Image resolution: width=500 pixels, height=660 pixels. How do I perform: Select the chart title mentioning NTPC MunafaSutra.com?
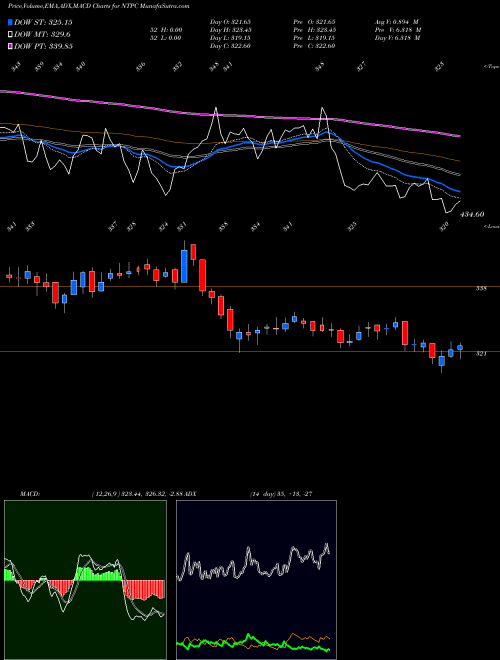[98, 6]
